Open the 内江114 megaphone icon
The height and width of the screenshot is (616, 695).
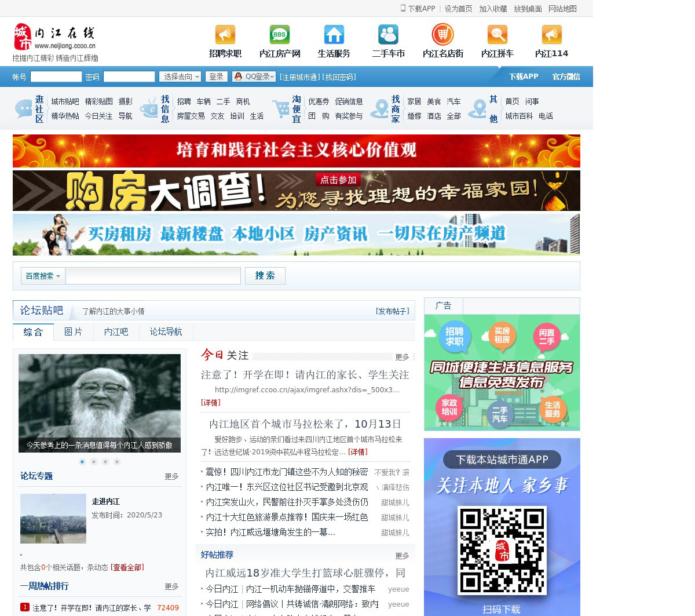[x=552, y=35]
